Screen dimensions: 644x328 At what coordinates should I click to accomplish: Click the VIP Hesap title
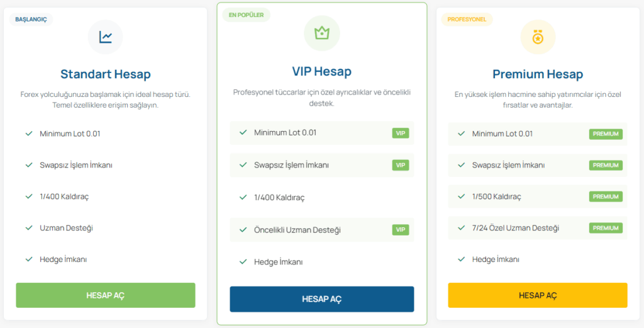point(321,72)
